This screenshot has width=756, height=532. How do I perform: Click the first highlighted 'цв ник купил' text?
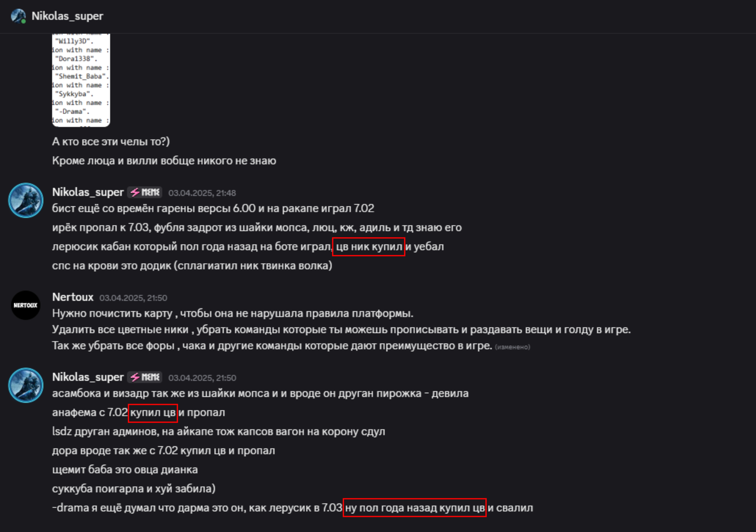coord(369,247)
